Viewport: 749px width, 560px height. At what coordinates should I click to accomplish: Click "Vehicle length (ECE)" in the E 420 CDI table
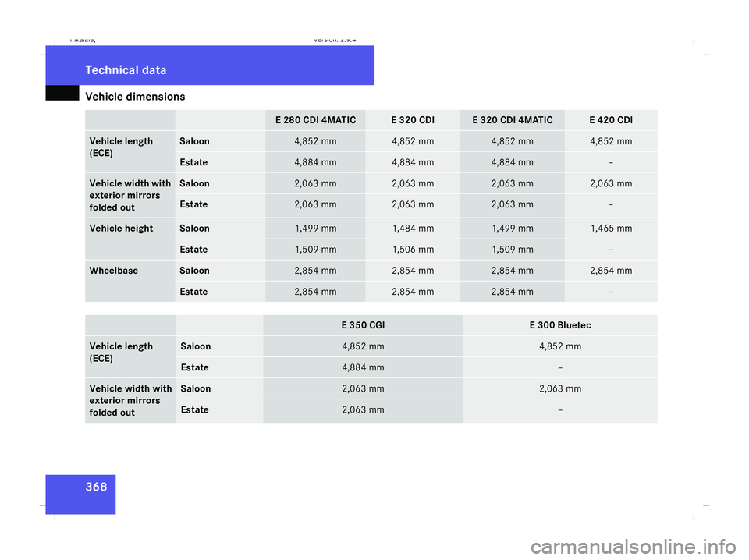click(x=122, y=147)
